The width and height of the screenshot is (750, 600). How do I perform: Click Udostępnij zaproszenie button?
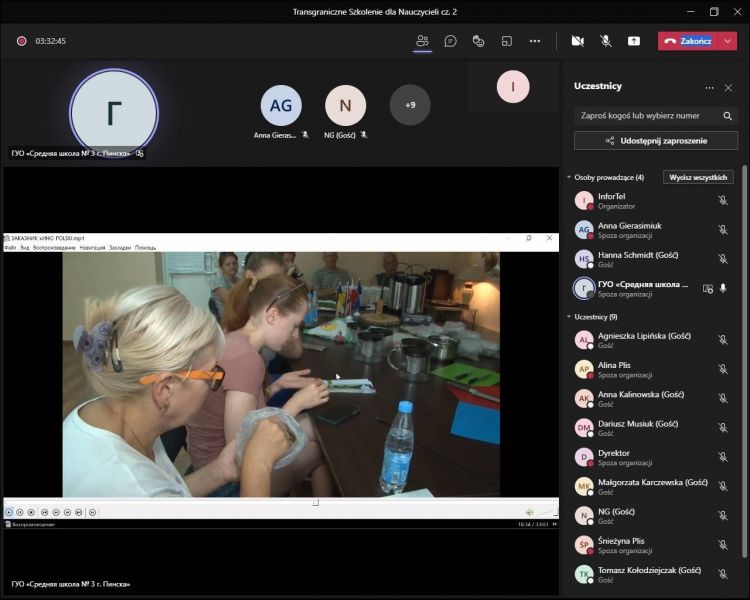click(x=656, y=141)
